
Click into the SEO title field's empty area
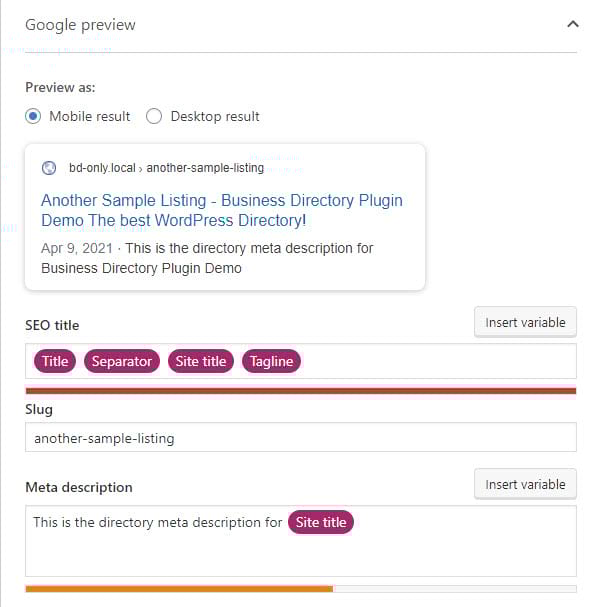pos(437,361)
